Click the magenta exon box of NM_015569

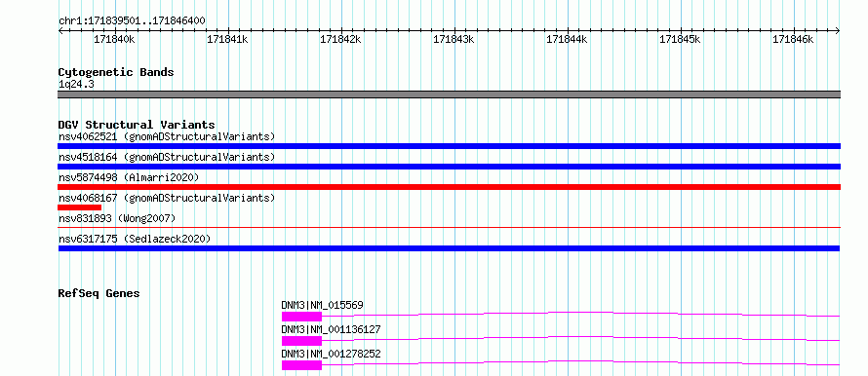pyautogui.click(x=301, y=317)
